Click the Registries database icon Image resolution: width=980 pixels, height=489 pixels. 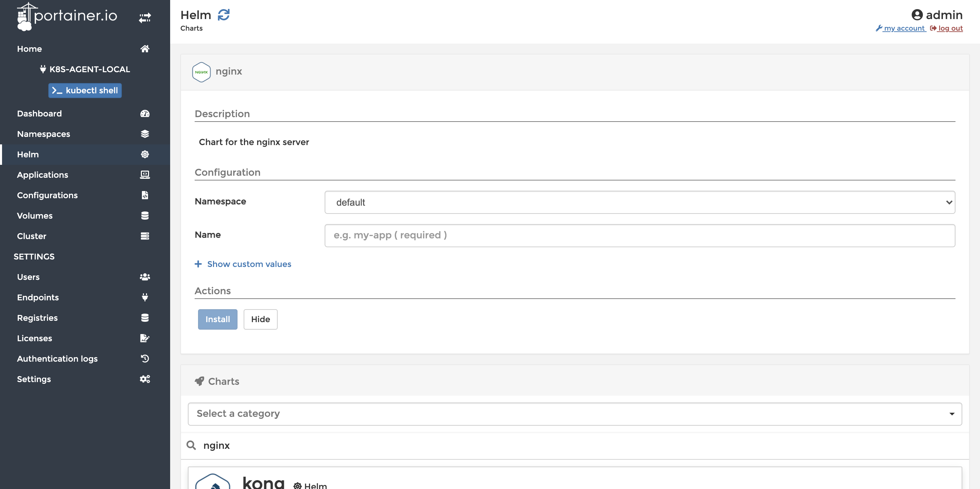click(x=145, y=318)
